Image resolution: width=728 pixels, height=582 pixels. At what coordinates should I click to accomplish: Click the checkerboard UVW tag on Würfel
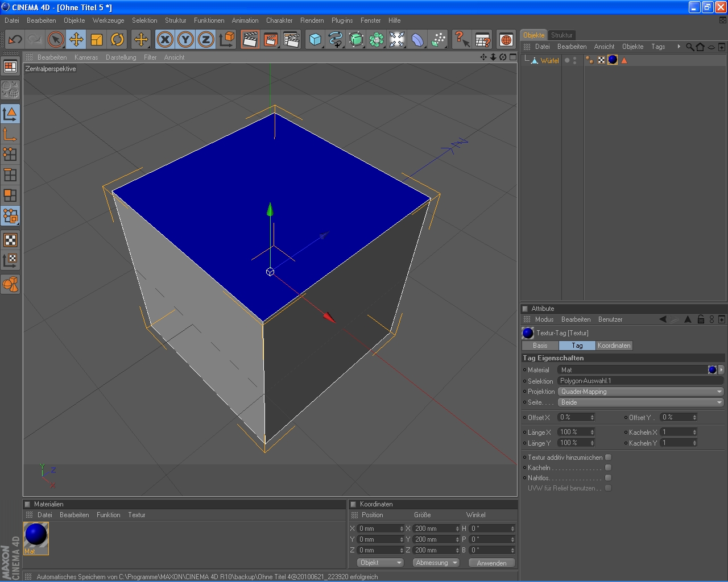point(601,60)
